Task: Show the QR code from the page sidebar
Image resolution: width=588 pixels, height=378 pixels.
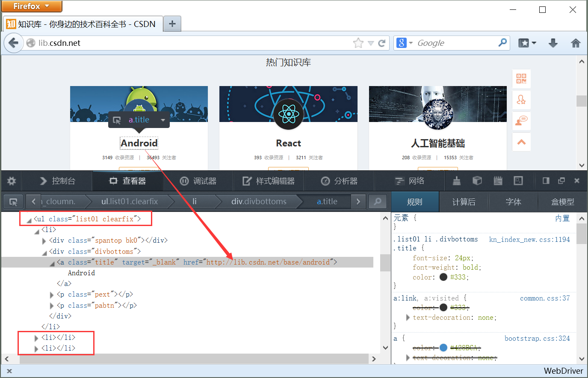Action: point(521,79)
